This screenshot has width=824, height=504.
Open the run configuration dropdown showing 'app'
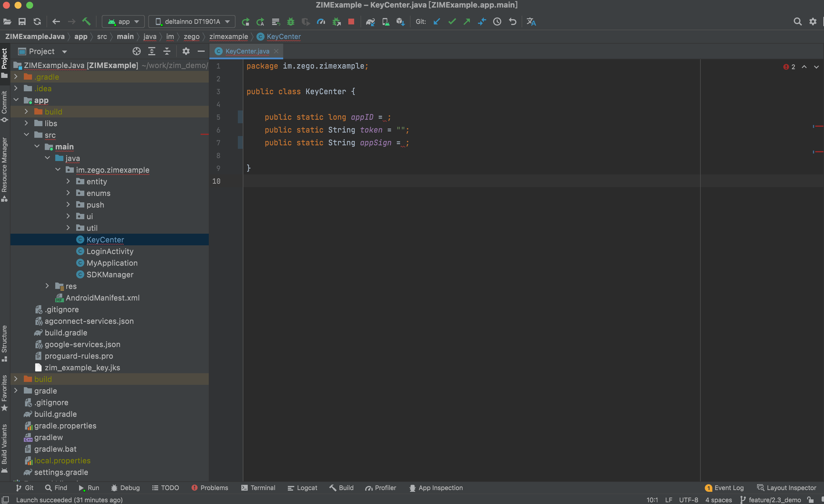[123, 22]
